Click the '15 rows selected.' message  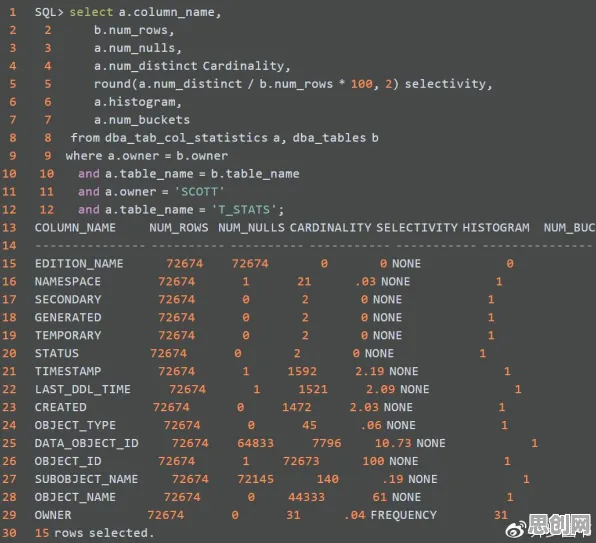click(94, 533)
